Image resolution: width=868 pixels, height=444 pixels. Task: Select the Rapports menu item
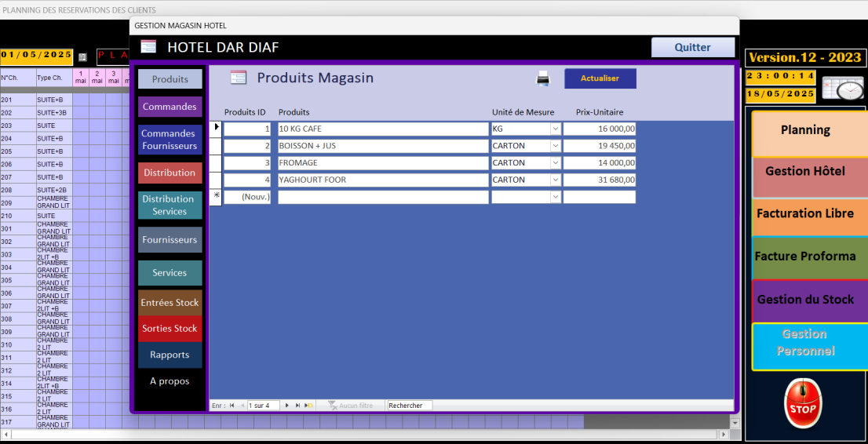pyautogui.click(x=170, y=355)
